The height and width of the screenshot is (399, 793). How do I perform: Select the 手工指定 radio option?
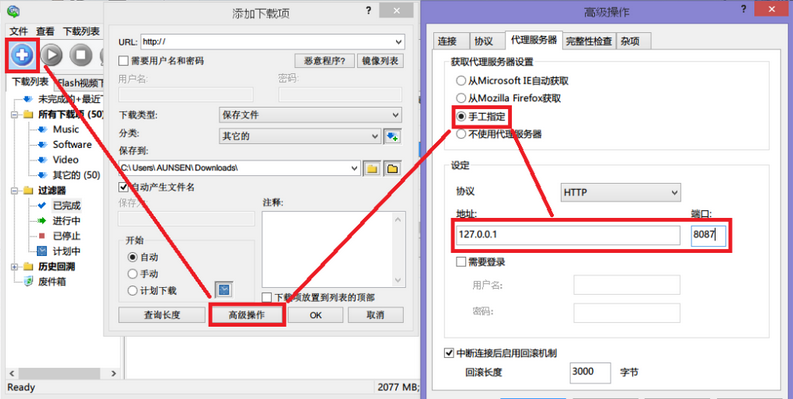(461, 117)
